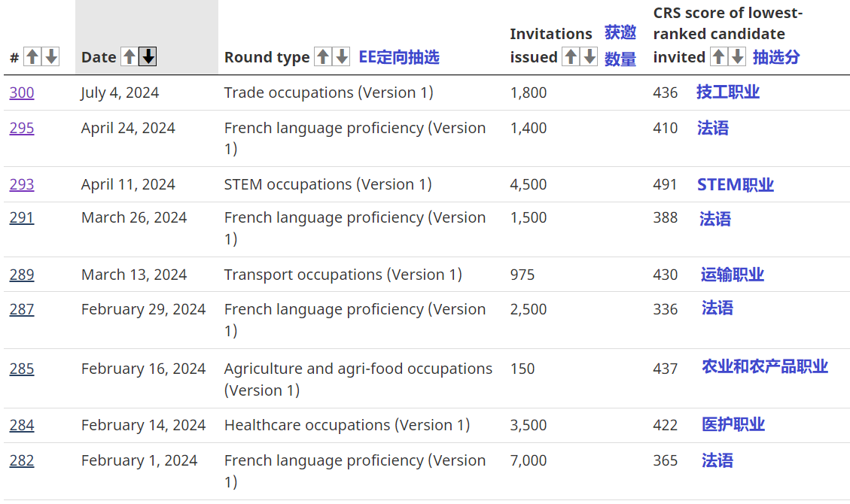This screenshot has width=850, height=504.
Task: Sort CRS score column descending
Action: [x=738, y=56]
